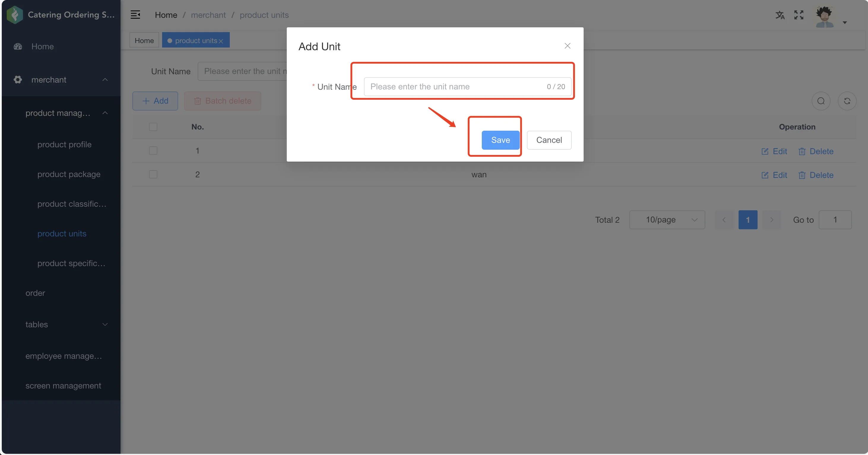This screenshot has height=455, width=868.
Task: Open the 10/page size dropdown
Action: 667,220
